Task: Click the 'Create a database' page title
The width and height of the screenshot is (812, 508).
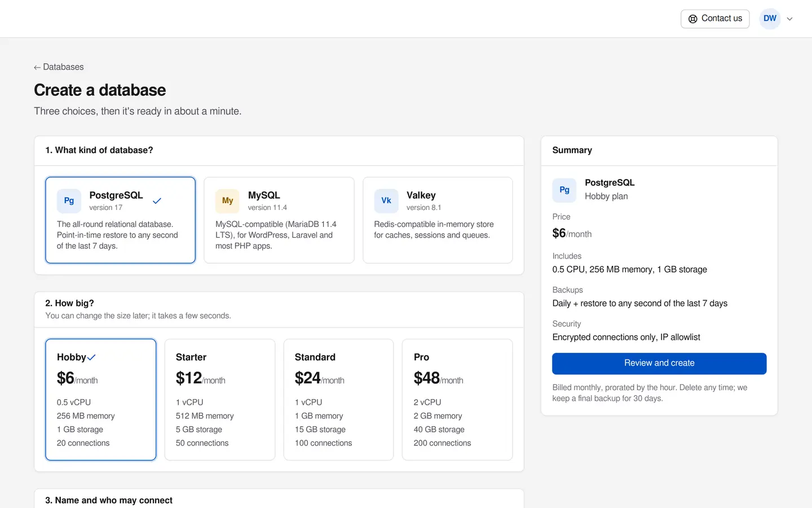Action: 100,90
